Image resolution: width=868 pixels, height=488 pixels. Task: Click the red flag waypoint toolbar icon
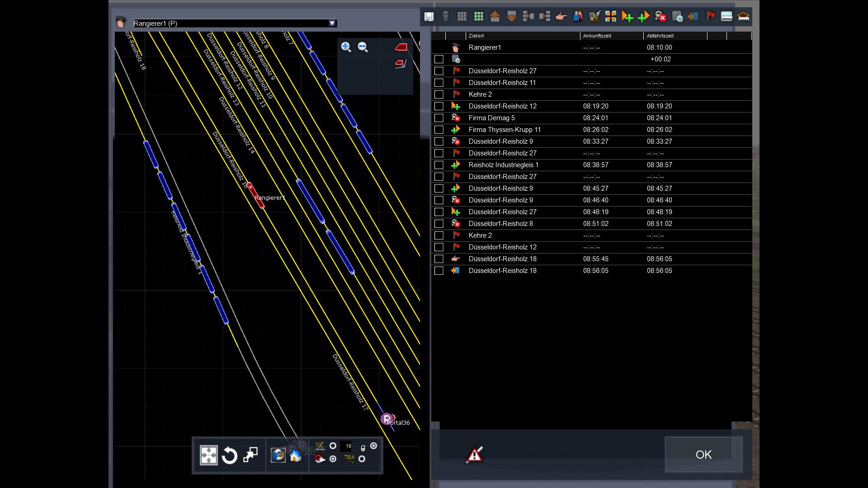coord(710,17)
